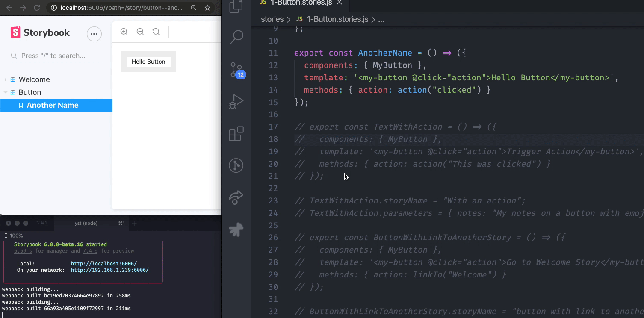Open the VS Code Explorer files icon

pos(236,6)
